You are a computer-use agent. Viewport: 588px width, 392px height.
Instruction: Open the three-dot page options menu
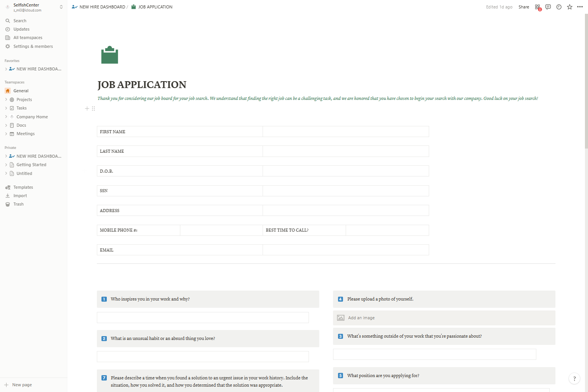pos(580,7)
